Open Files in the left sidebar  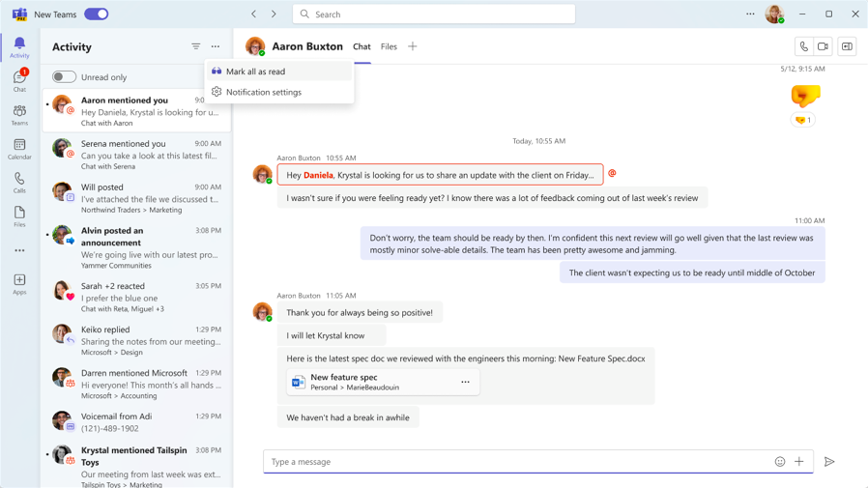(19, 216)
